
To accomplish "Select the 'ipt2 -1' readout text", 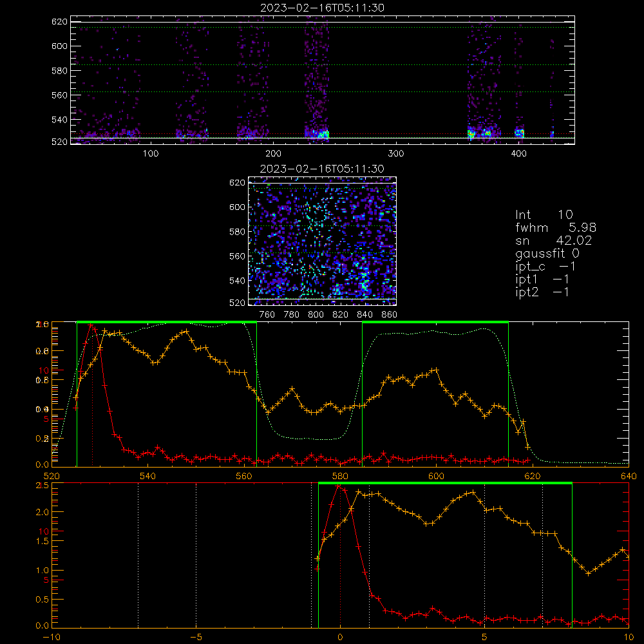I will [542, 292].
